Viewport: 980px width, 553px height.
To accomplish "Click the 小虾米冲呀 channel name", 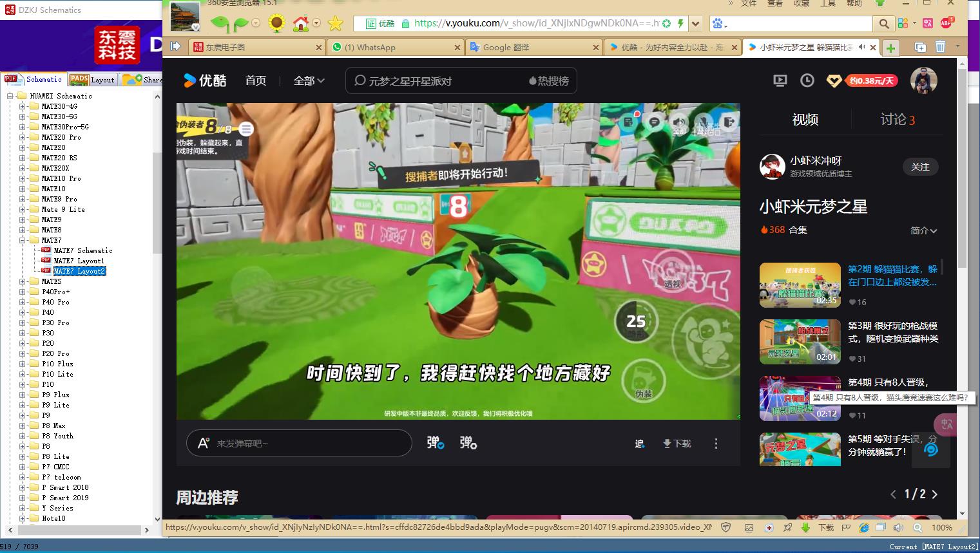I will tap(816, 160).
